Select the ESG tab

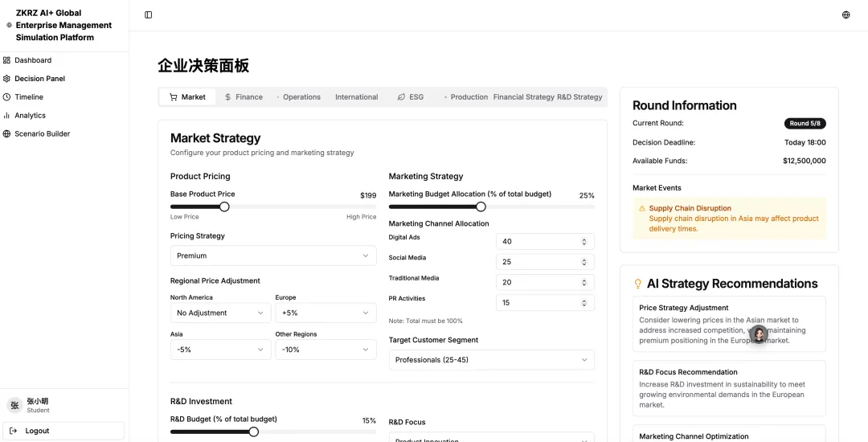coord(411,97)
